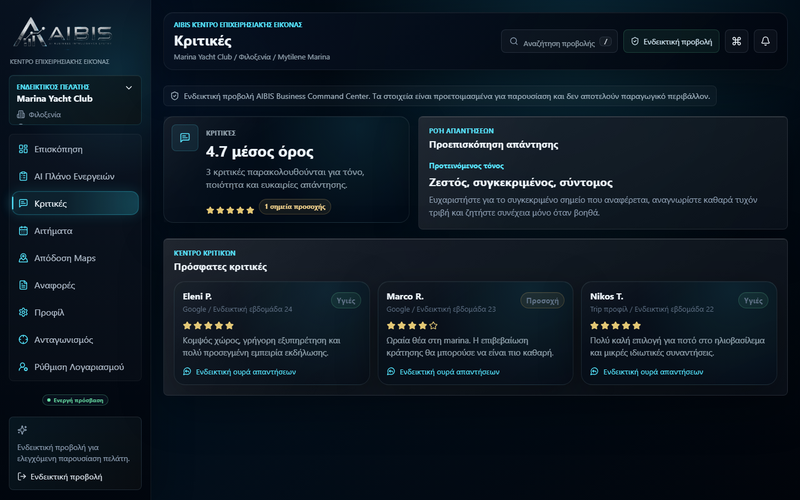Image resolution: width=800 pixels, height=500 pixels.
Task: Click the Ανταγωνισμός crosshair icon
Action: [23, 339]
